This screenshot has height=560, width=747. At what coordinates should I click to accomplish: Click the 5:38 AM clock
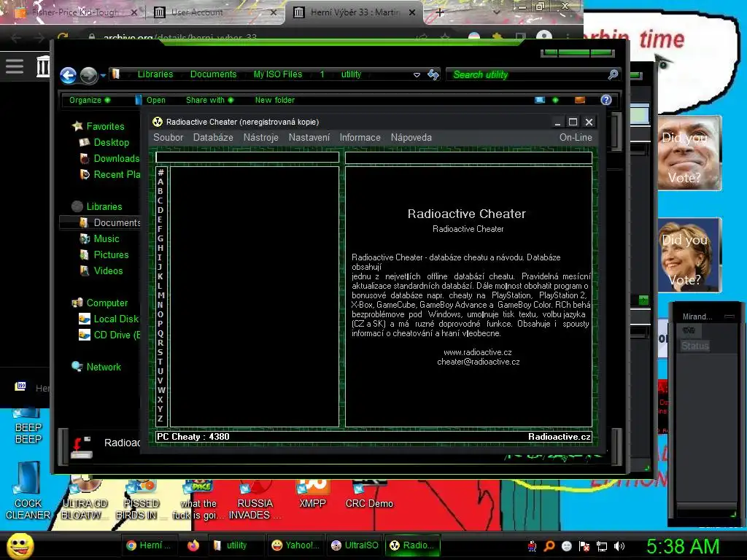682,546
